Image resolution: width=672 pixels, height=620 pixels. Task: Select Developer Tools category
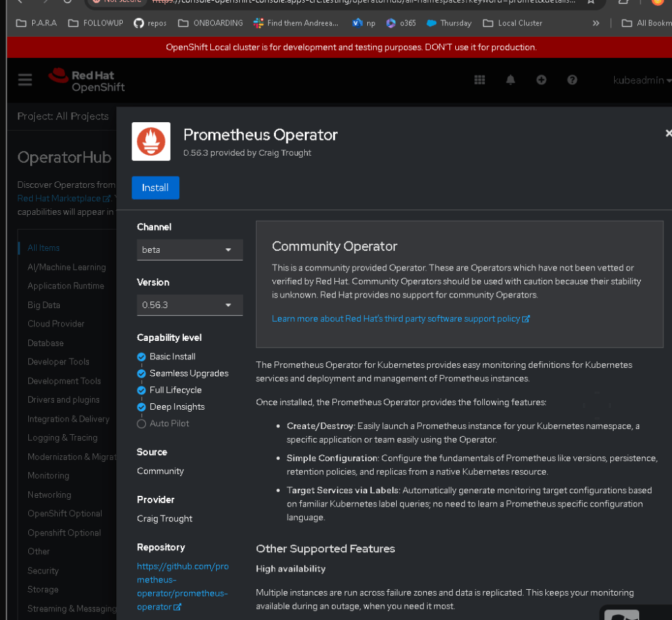(x=58, y=362)
